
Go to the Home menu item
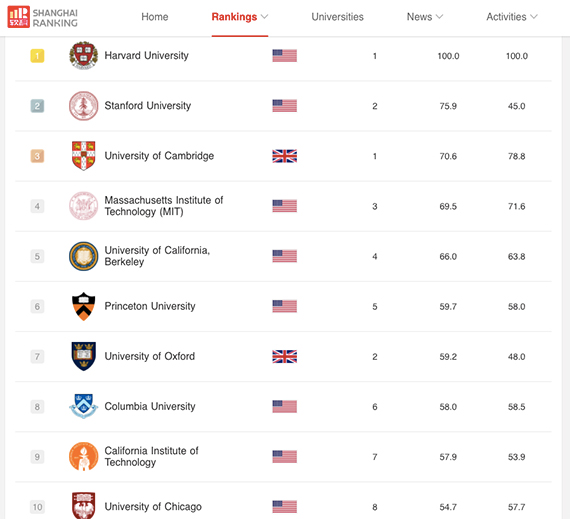155,17
